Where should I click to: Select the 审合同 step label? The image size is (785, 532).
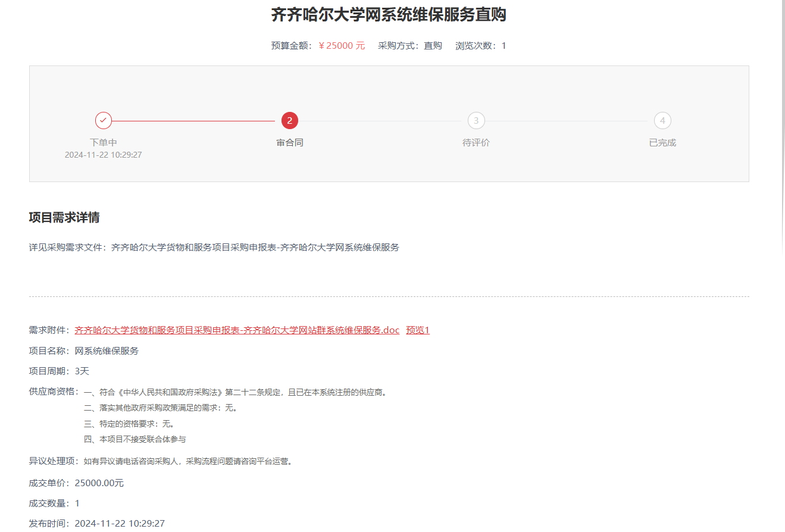[290, 143]
